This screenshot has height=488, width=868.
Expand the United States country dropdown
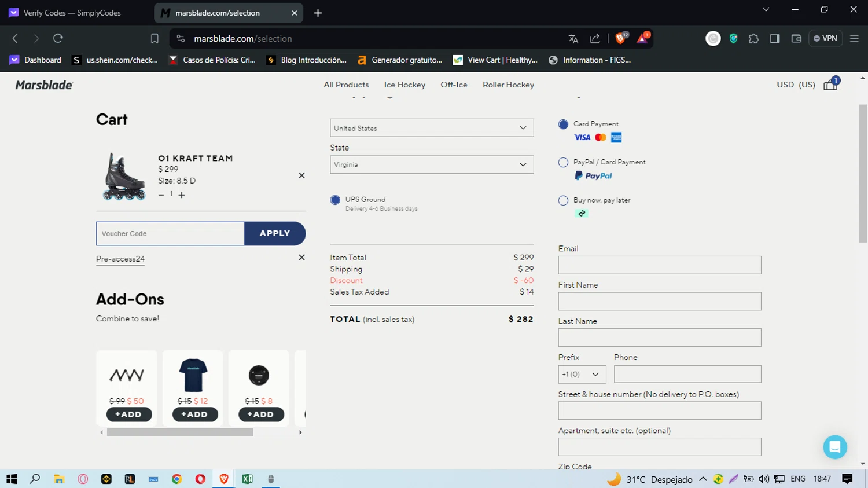point(432,128)
